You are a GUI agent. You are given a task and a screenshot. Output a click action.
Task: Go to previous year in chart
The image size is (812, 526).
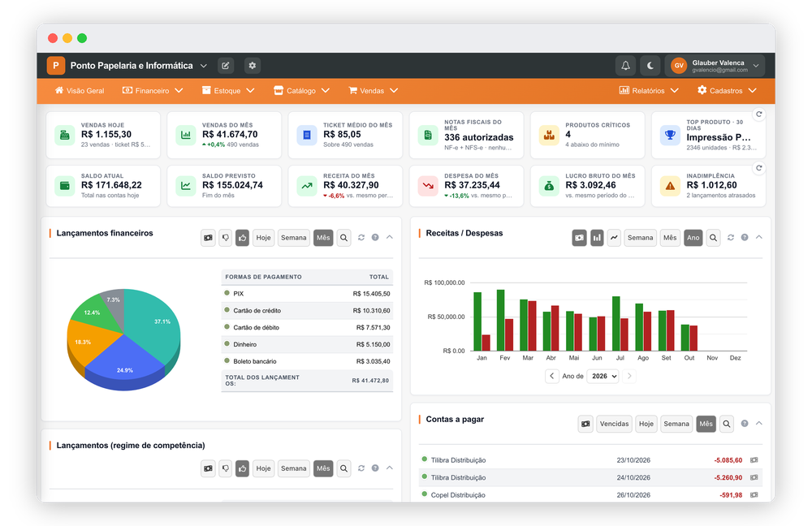[x=552, y=376]
